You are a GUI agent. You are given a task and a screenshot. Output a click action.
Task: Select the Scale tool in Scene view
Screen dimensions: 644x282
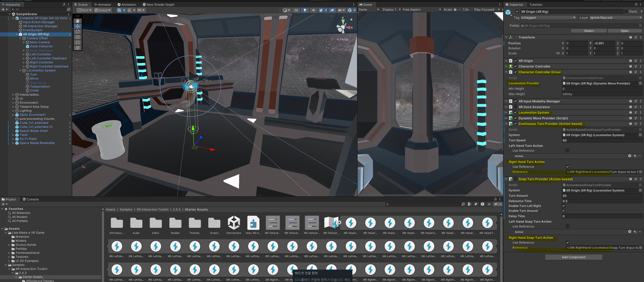77,37
